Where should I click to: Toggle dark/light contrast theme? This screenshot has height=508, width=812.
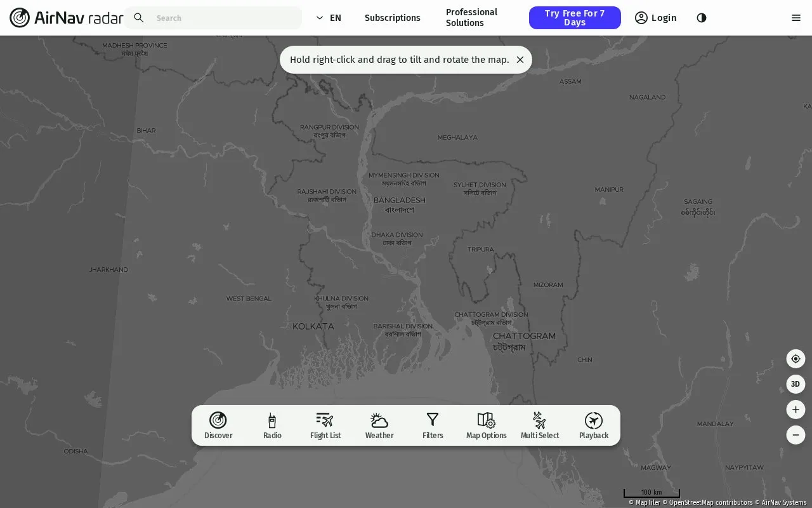[x=702, y=18]
